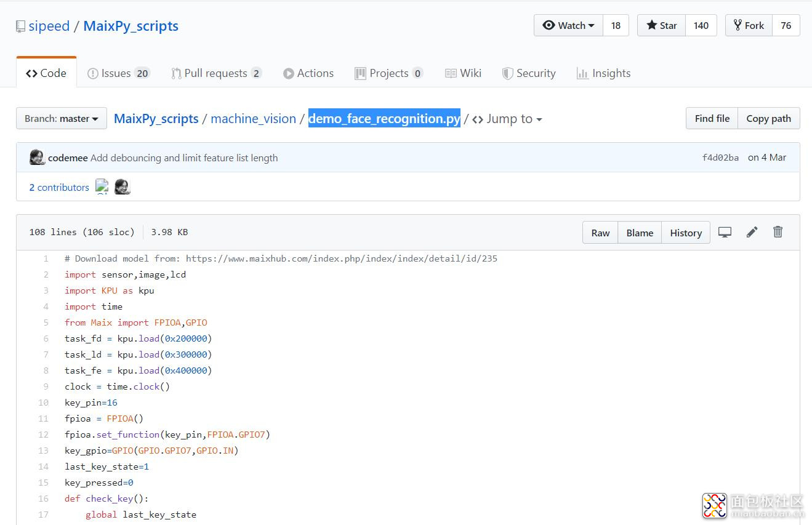
Task: Open the Security tab
Action: 529,73
